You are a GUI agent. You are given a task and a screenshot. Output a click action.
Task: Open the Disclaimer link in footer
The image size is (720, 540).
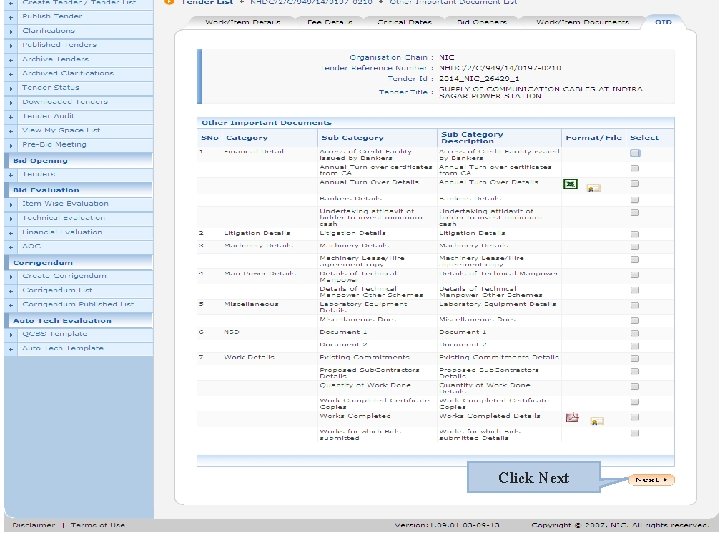point(34,525)
